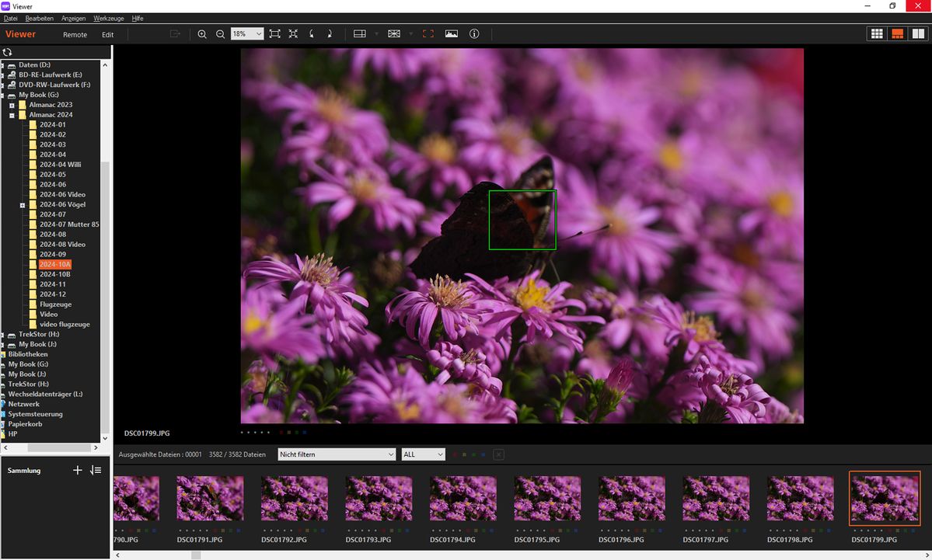
Task: Click the histogram display icon
Action: point(452,34)
